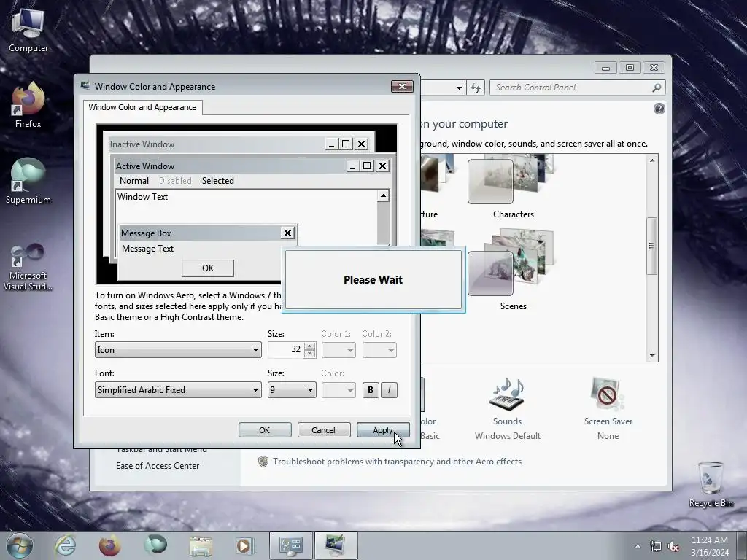
Task: Toggle Italic font style button
Action: [390, 390]
